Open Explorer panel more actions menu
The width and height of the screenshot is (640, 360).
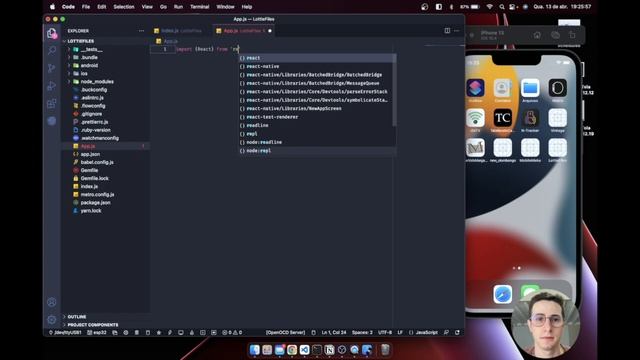[x=141, y=31]
